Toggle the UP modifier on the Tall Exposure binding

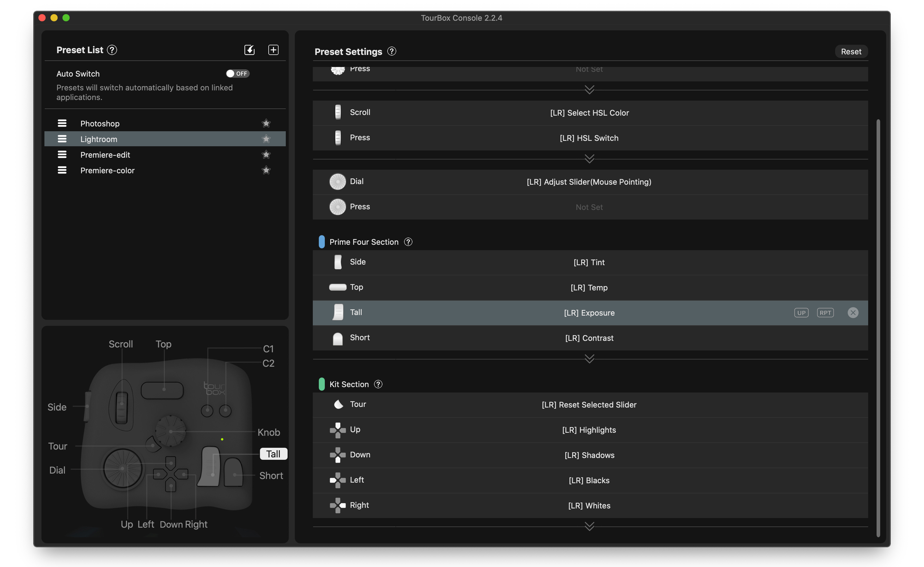802,312
